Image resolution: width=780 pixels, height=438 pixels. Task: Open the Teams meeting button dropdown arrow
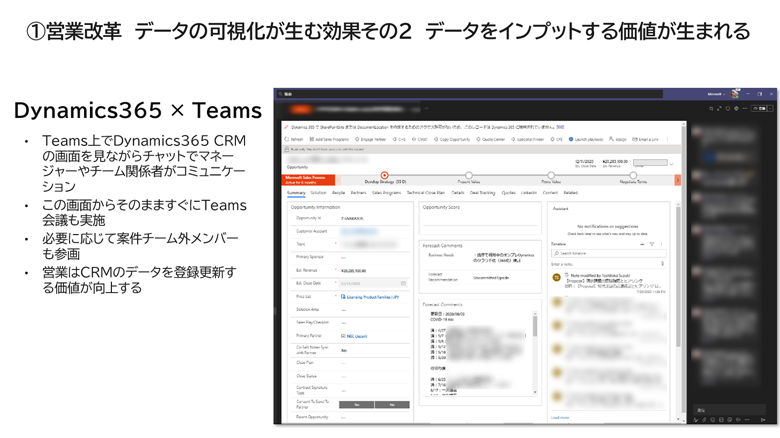click(770, 108)
